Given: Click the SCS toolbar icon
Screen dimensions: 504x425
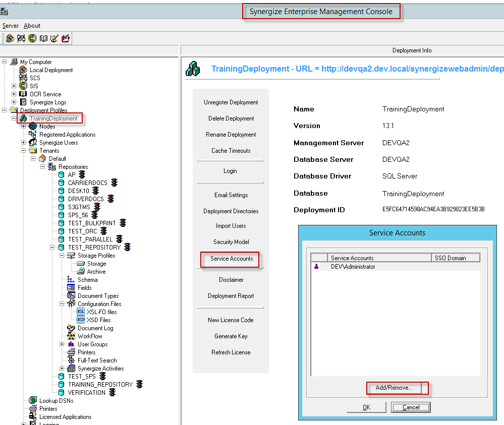Looking at the screenshot, I should coord(21,38).
